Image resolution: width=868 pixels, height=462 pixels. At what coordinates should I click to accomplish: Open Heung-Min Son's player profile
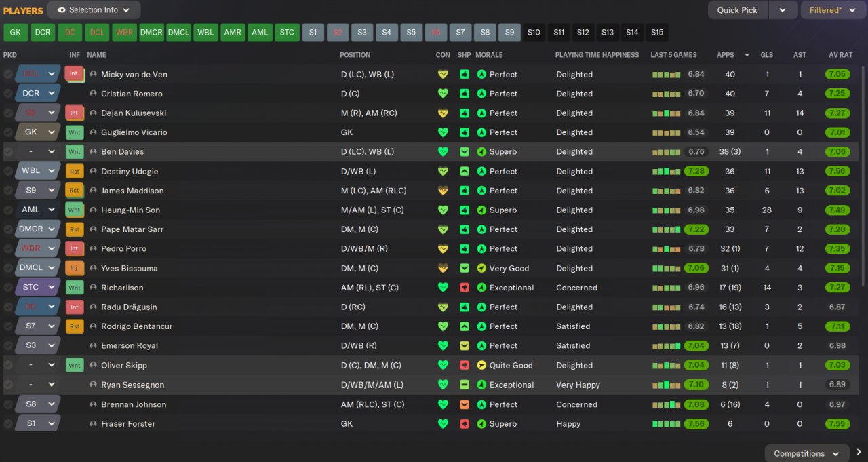coord(130,210)
